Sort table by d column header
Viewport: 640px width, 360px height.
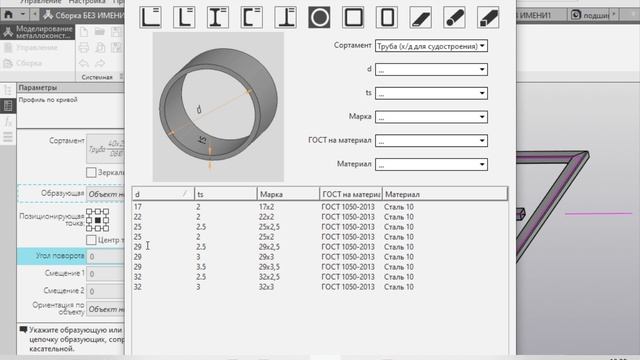point(163,194)
